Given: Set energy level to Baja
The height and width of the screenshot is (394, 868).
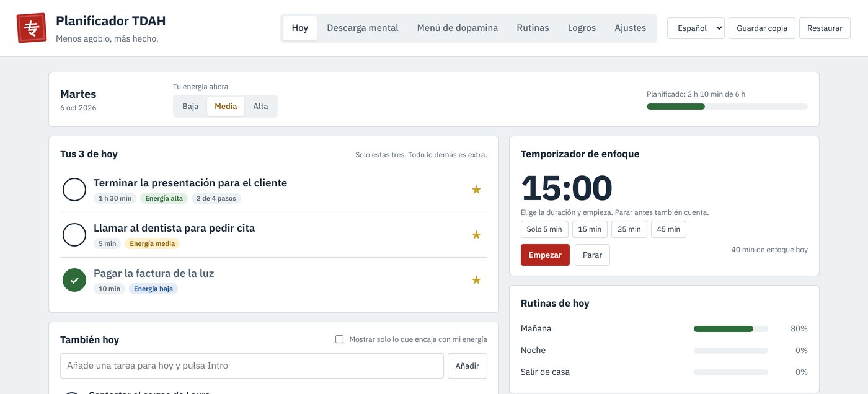Looking at the screenshot, I should (x=190, y=106).
